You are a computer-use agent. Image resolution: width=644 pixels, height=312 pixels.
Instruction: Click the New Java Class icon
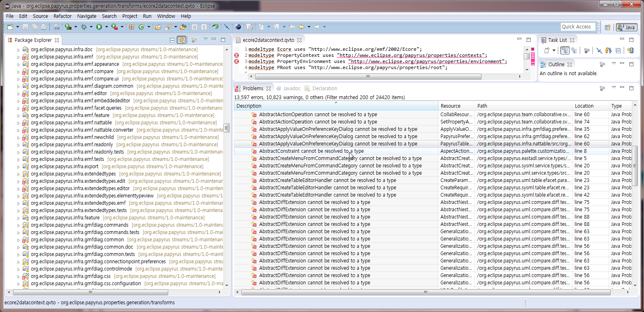(x=141, y=27)
